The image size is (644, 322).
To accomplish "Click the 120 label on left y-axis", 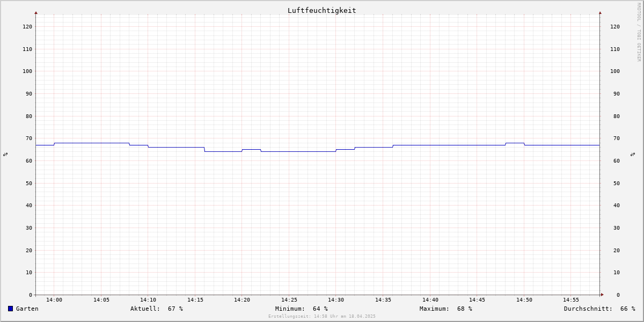I will 27,26.
